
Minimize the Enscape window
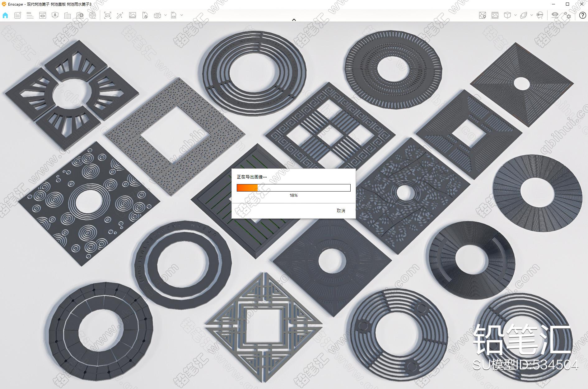coord(553,4)
